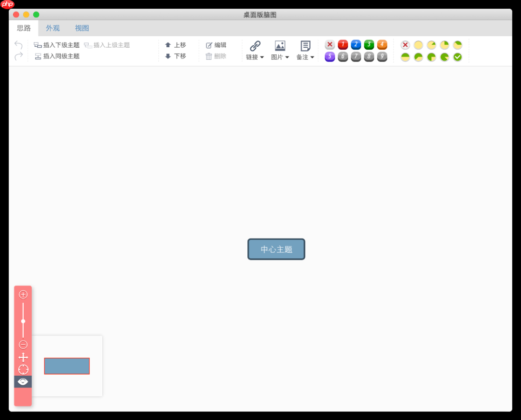Open the 链接 dropdown arrow
Screen dimensions: 521x420
pos(262,57)
